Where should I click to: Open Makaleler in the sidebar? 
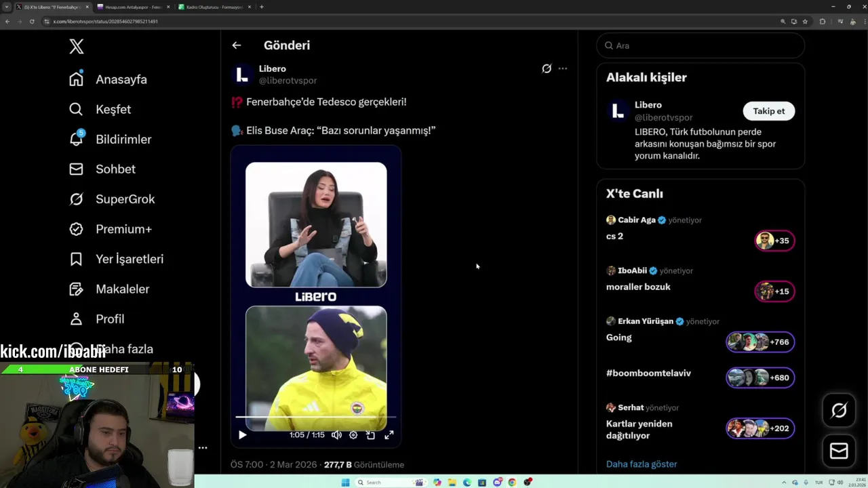coord(109,289)
